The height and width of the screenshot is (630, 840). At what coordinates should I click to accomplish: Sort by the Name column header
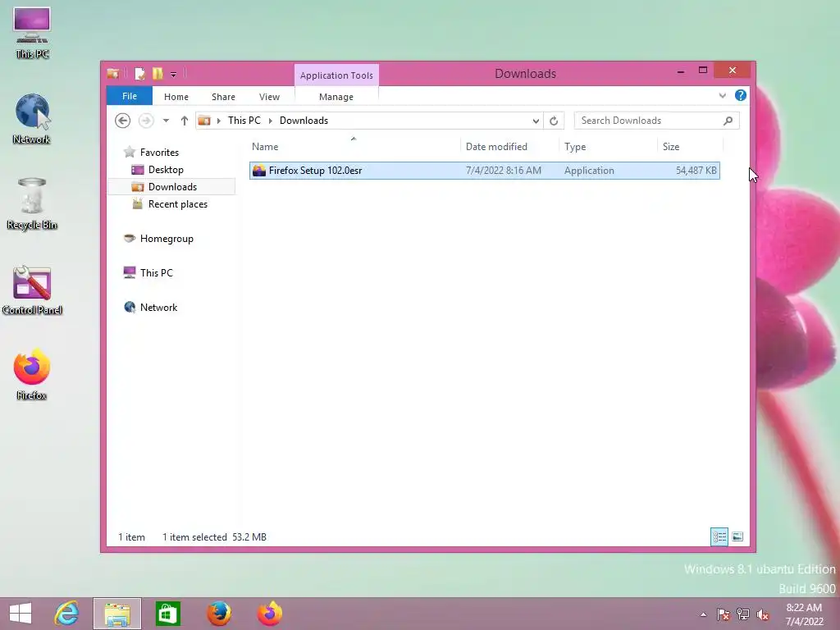(354, 146)
